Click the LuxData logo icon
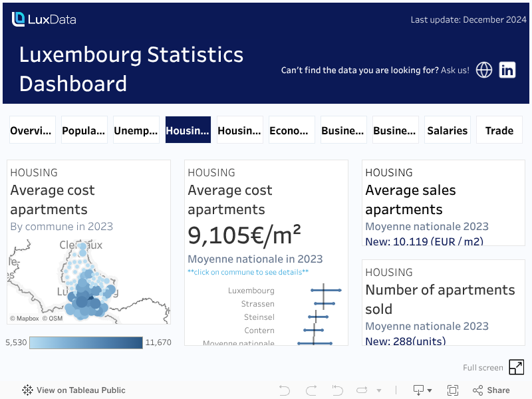The image size is (532, 399). pyautogui.click(x=19, y=19)
